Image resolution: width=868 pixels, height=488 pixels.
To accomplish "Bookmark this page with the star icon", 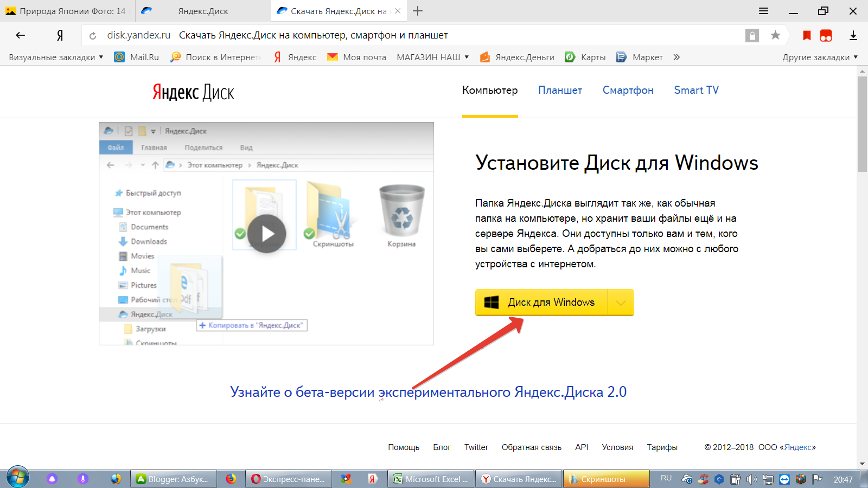I will coord(775,35).
